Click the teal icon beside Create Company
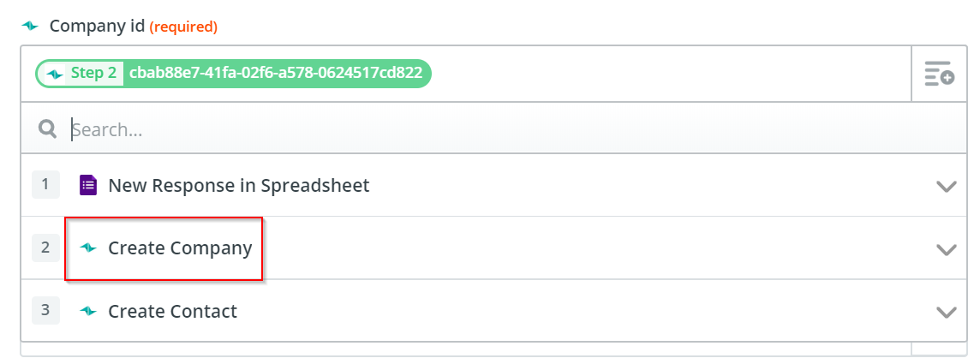The height and width of the screenshot is (364, 980). (x=89, y=248)
